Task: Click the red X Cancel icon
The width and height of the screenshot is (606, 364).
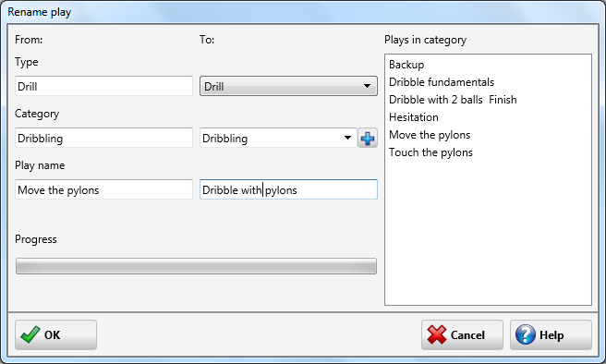Action: pos(437,334)
